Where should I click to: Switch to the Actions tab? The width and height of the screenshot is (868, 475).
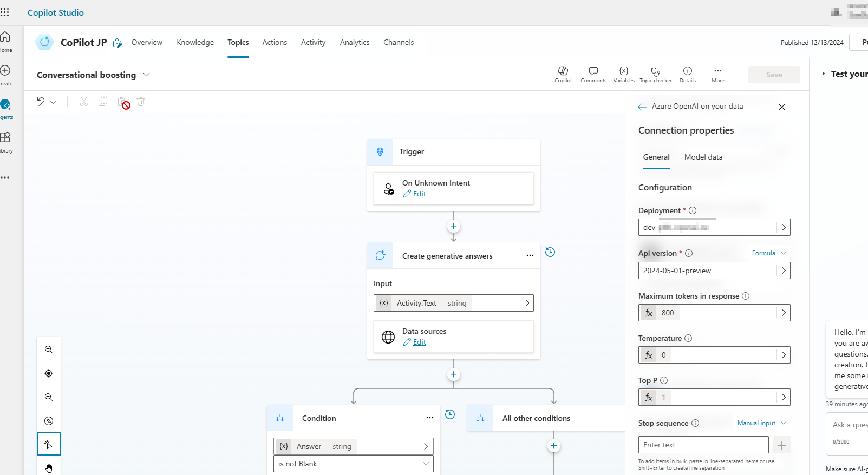(x=275, y=42)
